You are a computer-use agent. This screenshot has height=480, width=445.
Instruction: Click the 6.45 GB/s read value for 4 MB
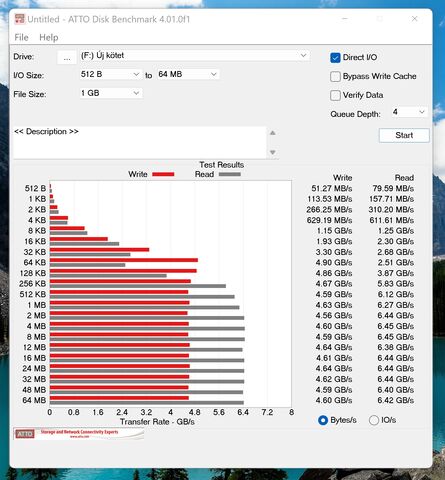pyautogui.click(x=396, y=326)
